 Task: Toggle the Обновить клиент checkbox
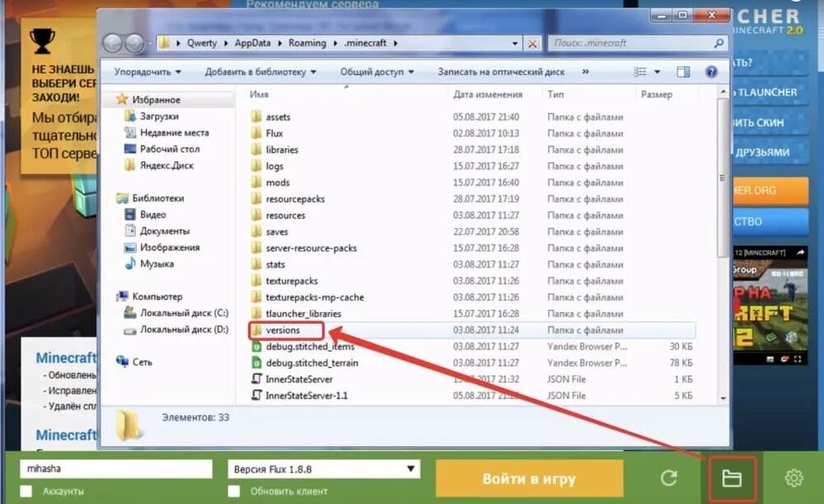(x=234, y=492)
